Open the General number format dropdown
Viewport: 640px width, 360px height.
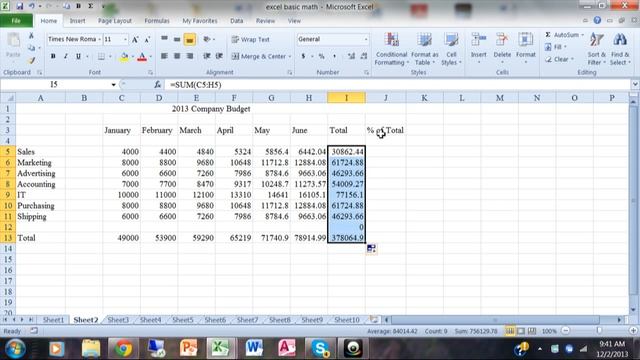366,39
